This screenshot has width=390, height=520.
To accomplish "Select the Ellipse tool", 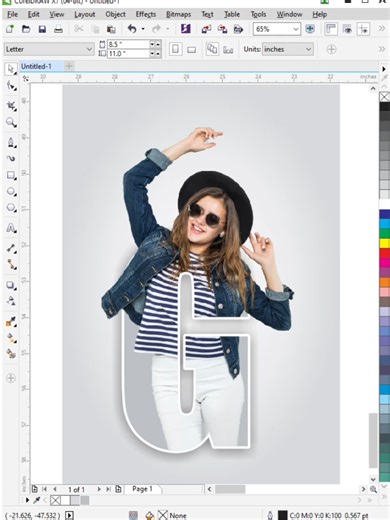I will click(11, 191).
